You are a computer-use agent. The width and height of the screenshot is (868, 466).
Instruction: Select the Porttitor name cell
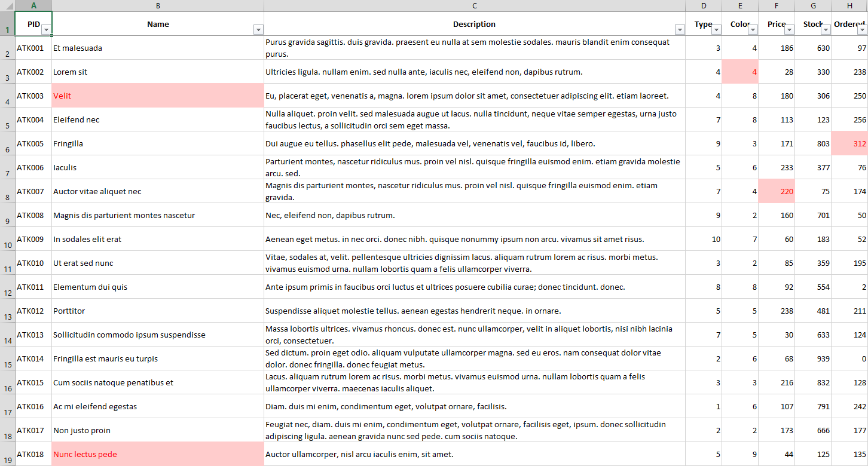pyautogui.click(x=158, y=311)
